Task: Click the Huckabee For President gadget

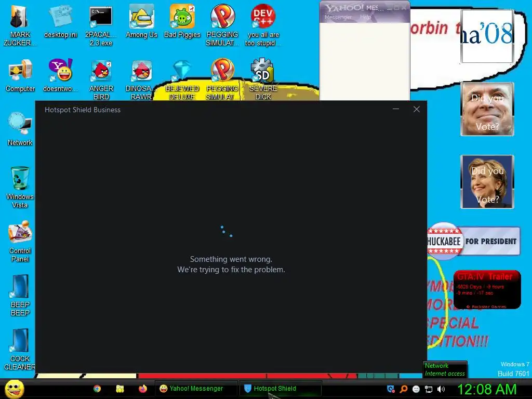Action: 474,241
